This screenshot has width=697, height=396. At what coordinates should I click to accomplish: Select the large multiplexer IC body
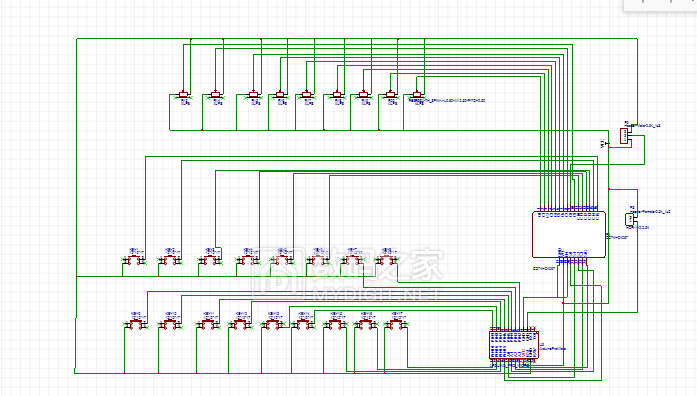(569, 234)
